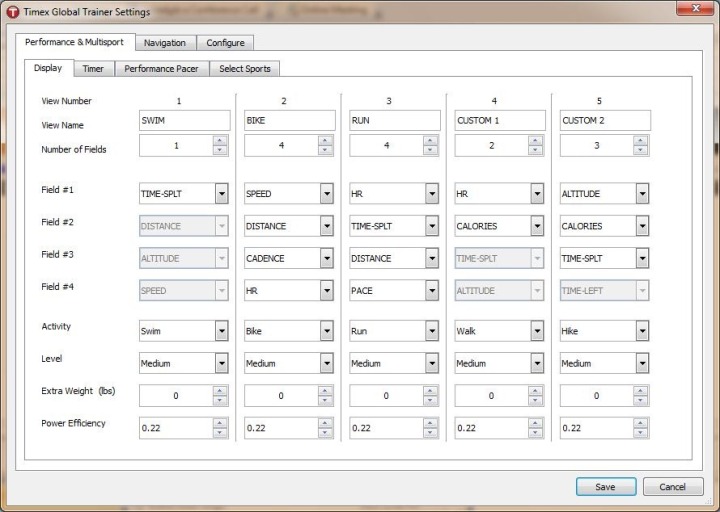Edit the CUSTOM 2 view name field

(x=605, y=120)
